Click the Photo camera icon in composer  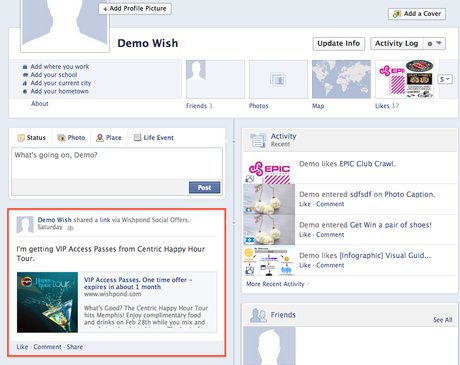[61, 138]
